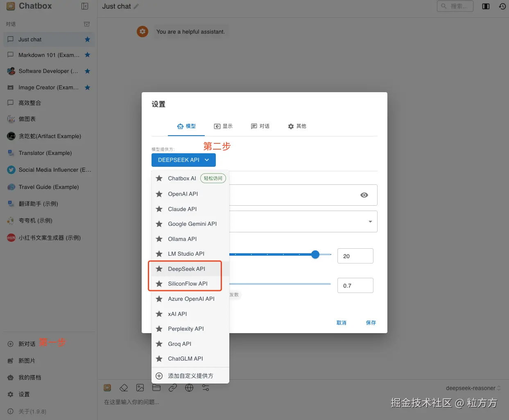The image size is (509, 420).
Task: Open the Social Media Influencer conversation
Action: coord(49,170)
